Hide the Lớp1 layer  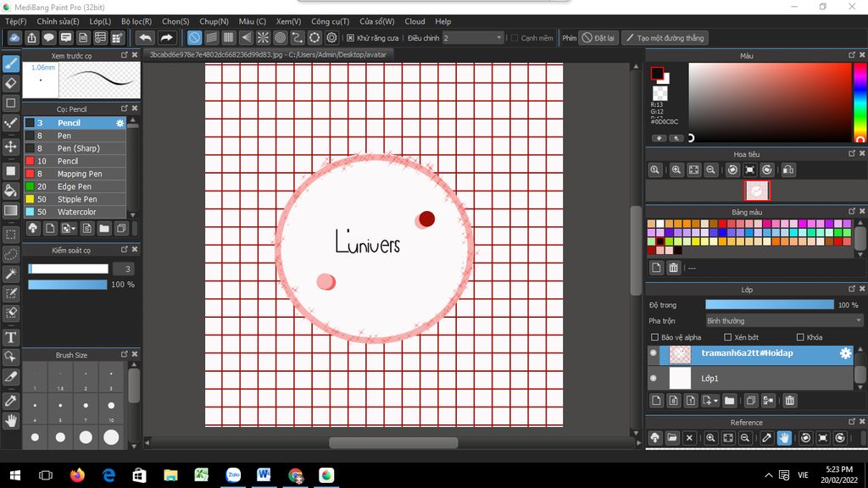(x=654, y=379)
